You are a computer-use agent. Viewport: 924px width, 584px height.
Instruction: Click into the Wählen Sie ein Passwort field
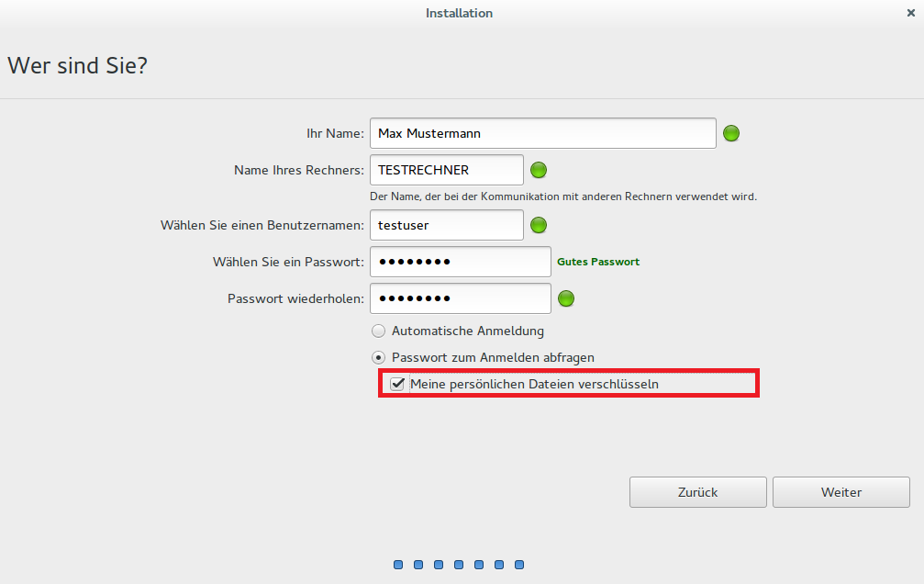pyautogui.click(x=460, y=262)
